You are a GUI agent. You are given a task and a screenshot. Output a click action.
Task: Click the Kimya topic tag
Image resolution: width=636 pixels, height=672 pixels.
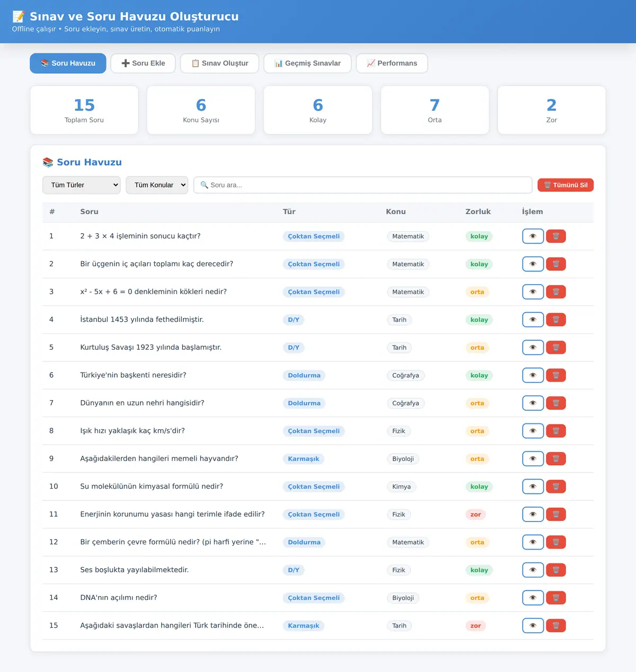pos(402,487)
